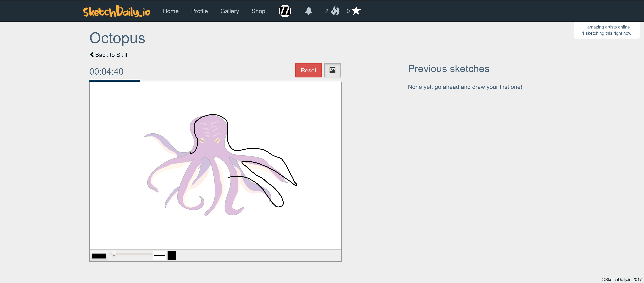
Task: Click the brush size slider handle
Action: [114, 254]
